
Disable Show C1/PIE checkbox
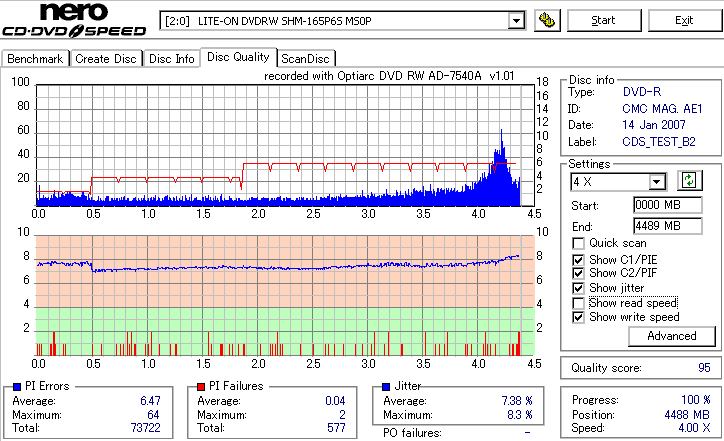click(x=578, y=260)
